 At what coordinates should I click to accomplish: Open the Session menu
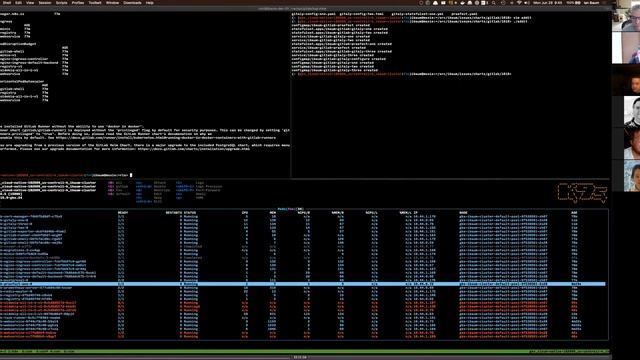[45, 2]
